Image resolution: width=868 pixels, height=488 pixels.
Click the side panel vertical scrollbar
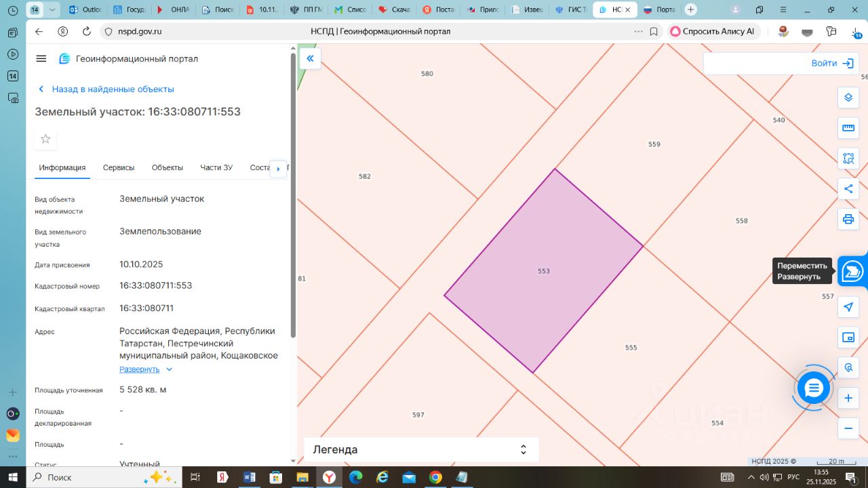coord(293,195)
